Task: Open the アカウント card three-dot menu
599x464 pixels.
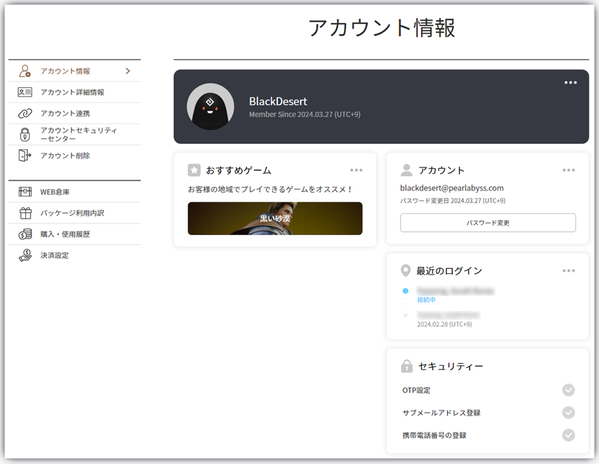Action: click(569, 170)
